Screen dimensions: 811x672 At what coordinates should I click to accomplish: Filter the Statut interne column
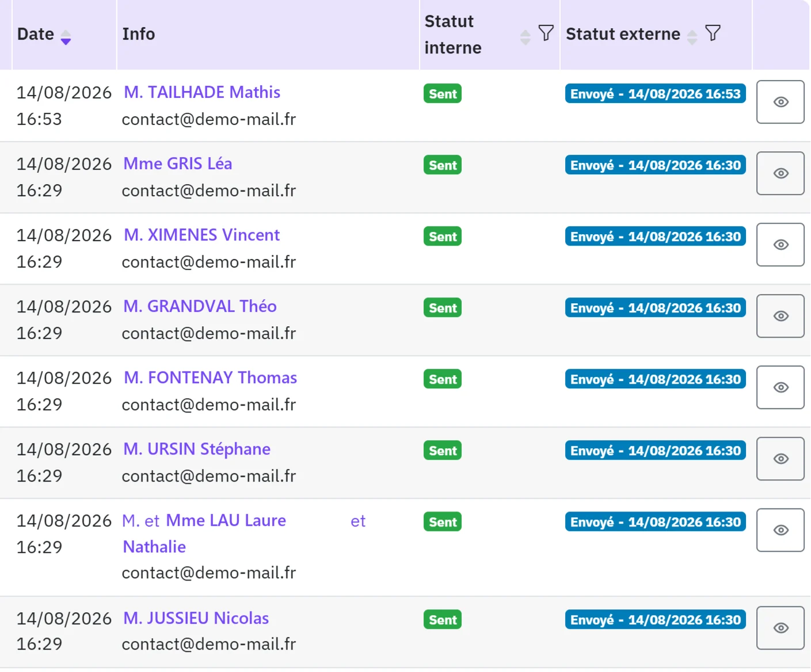[x=546, y=33]
